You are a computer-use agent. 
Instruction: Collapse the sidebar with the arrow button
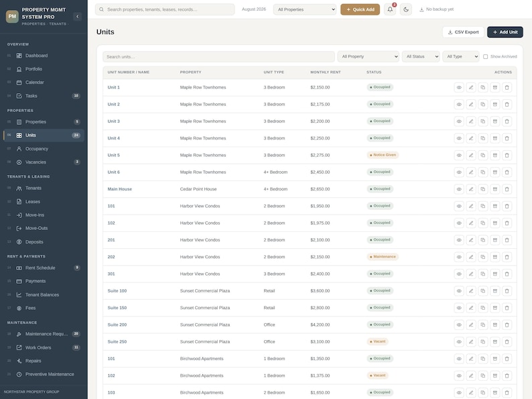point(77,16)
